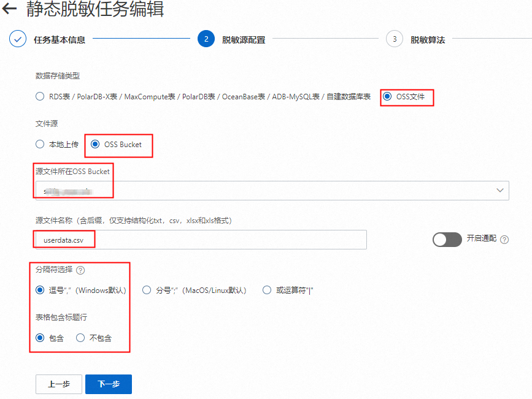Click the 文件源 label
This screenshot has width=532, height=399.
tap(47, 124)
